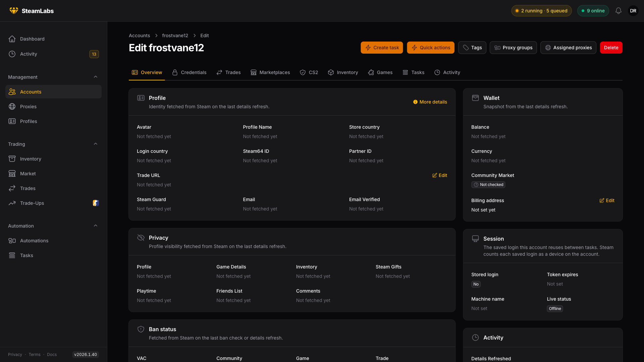This screenshot has height=362, width=644.
Task: Open the Tasks tab
Action: (x=413, y=72)
